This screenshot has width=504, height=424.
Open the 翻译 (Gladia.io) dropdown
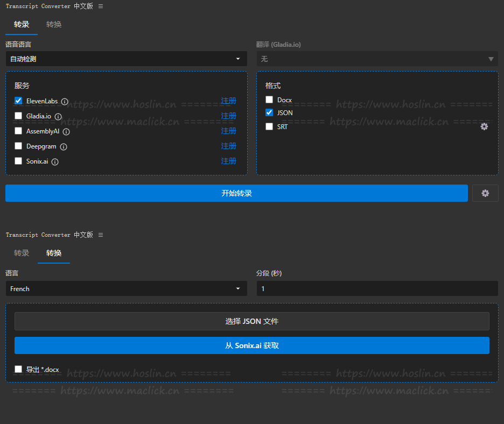tap(377, 59)
